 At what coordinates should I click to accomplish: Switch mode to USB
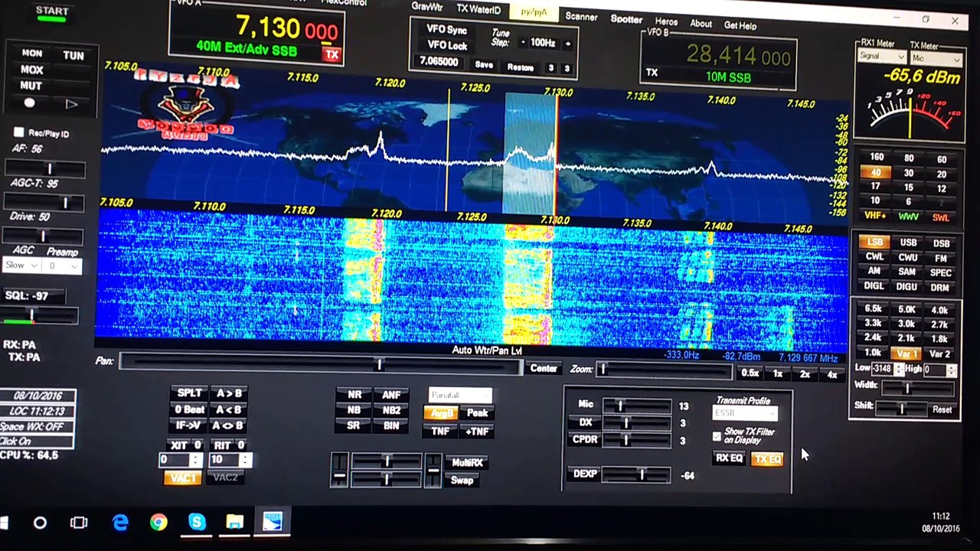(908, 243)
